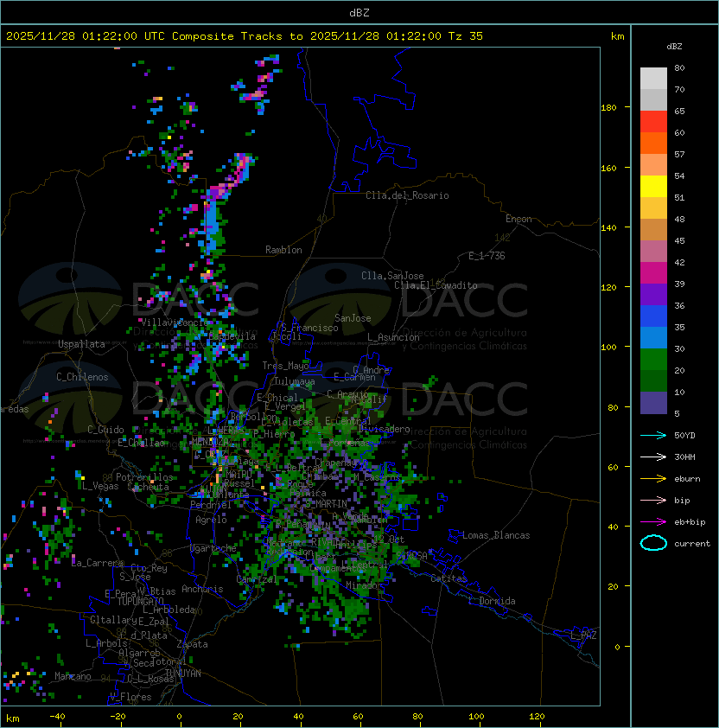Screen dimensions: 719x728
Task: Click the dBZ title at top
Action: pyautogui.click(x=359, y=12)
